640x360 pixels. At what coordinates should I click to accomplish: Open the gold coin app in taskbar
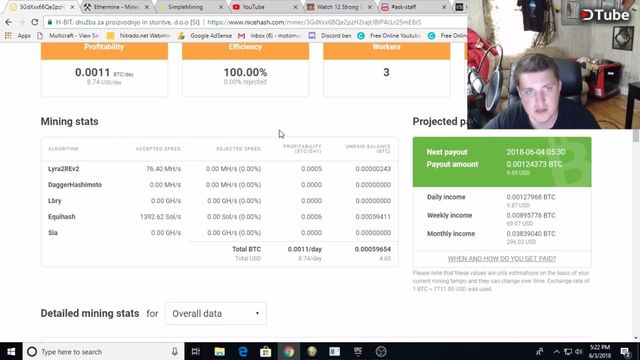312,351
